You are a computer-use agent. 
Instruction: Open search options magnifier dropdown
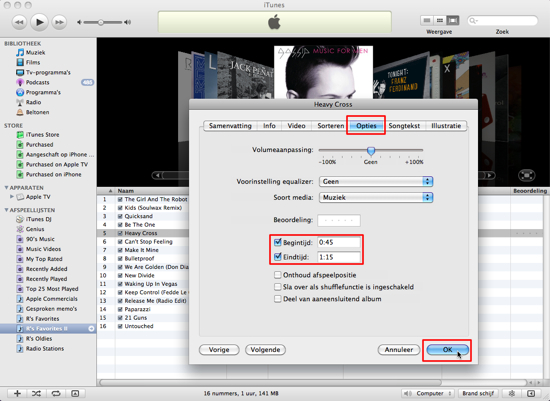474,21
